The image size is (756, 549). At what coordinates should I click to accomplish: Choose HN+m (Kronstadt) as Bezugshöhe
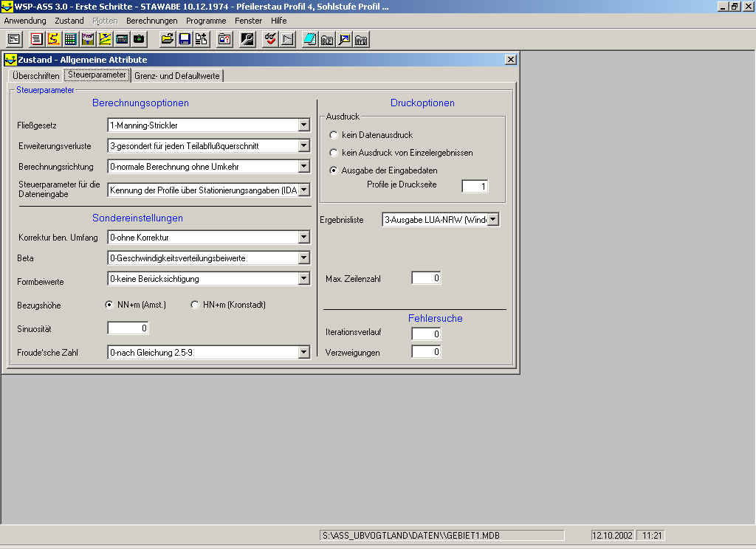coord(195,305)
